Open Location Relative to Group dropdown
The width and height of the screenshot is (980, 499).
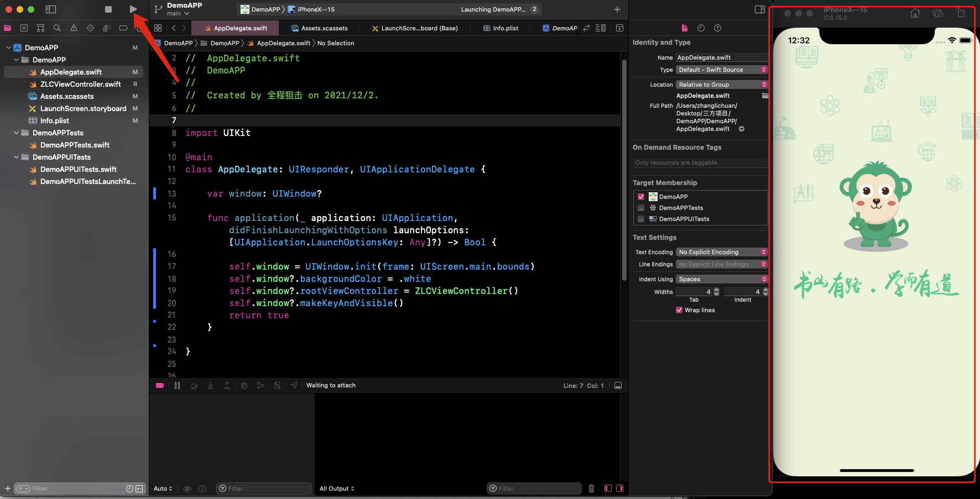coord(722,85)
